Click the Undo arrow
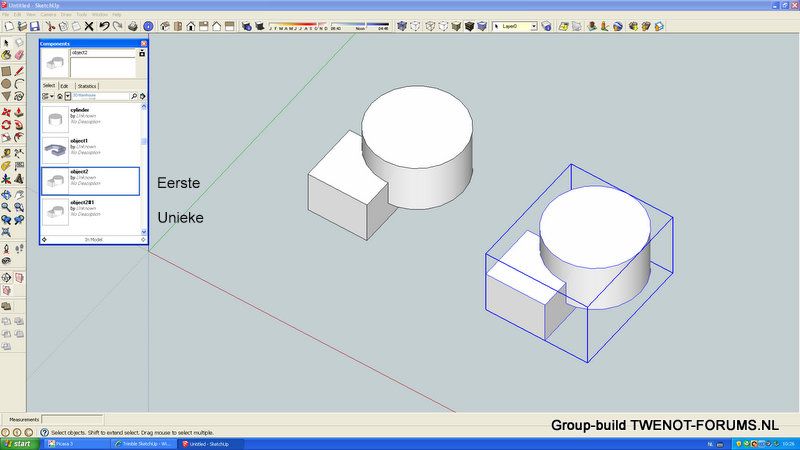 tap(104, 26)
